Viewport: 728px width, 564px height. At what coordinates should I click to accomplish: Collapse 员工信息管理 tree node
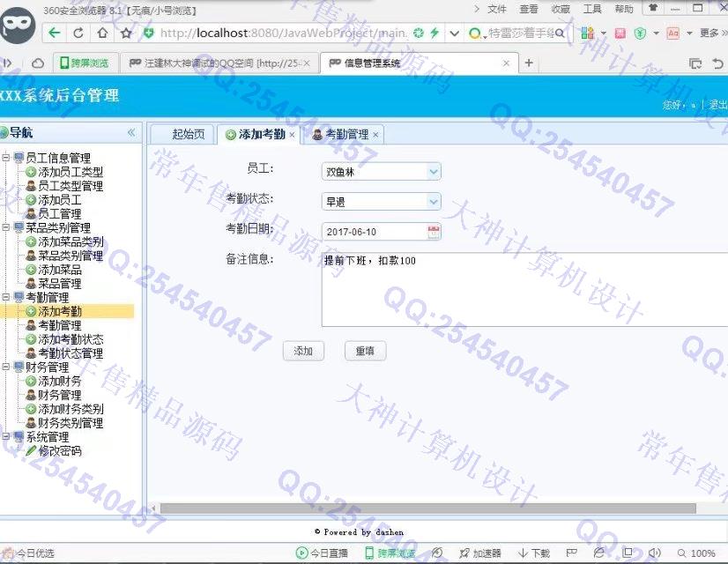pos(6,158)
